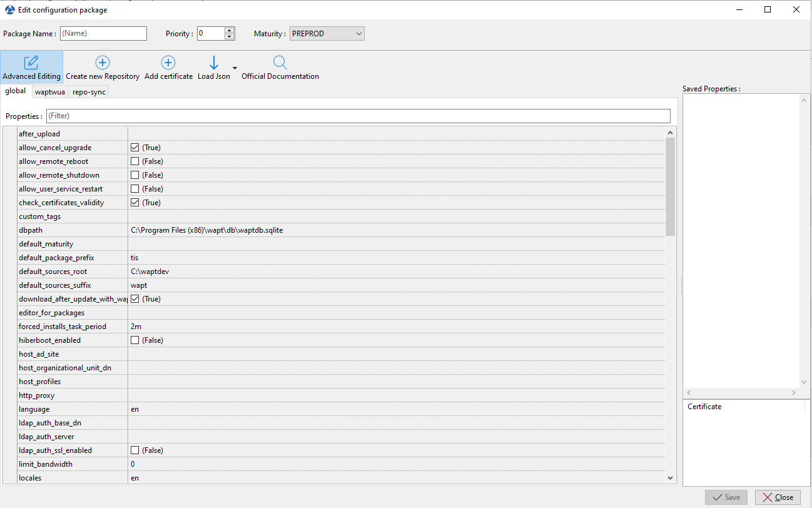Enable the allow_remote_reboot checkbox
The height and width of the screenshot is (508, 812).
click(134, 161)
